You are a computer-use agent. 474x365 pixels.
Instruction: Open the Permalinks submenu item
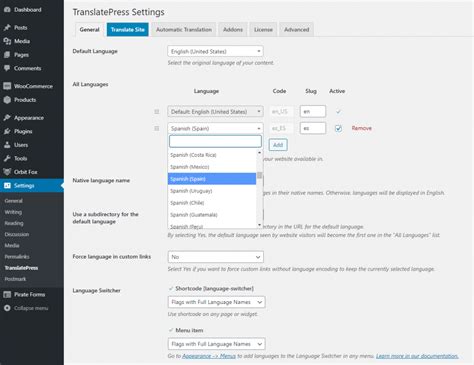[x=17, y=257]
